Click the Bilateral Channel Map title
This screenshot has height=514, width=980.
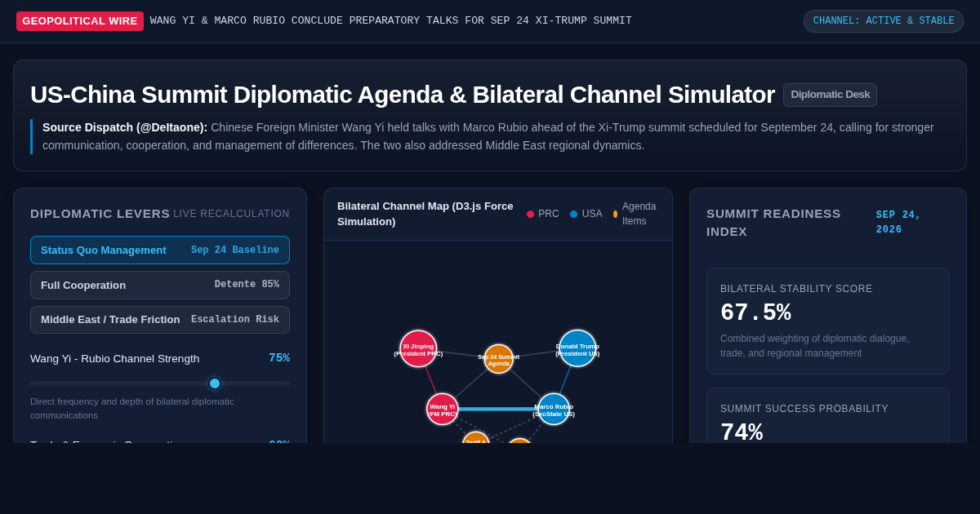tap(425, 214)
